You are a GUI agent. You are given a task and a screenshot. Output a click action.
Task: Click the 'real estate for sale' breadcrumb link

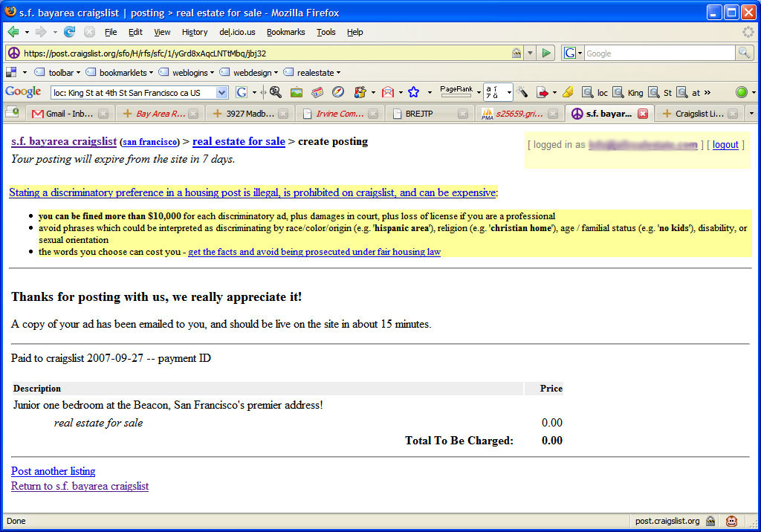[x=239, y=141]
